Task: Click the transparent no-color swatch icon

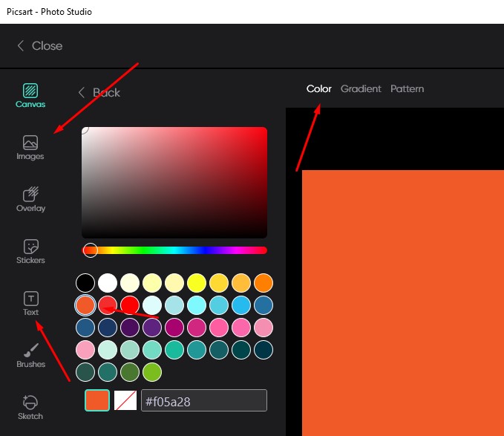Action: (x=125, y=401)
